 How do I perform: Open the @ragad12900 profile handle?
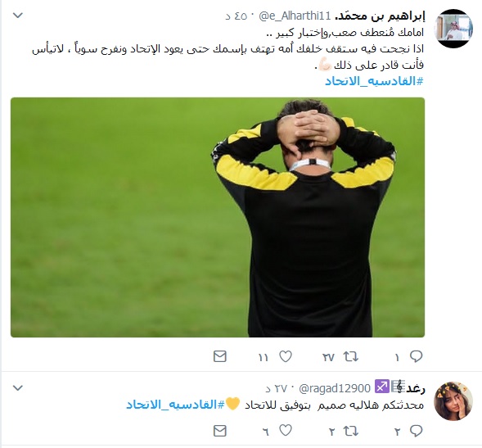click(335, 388)
